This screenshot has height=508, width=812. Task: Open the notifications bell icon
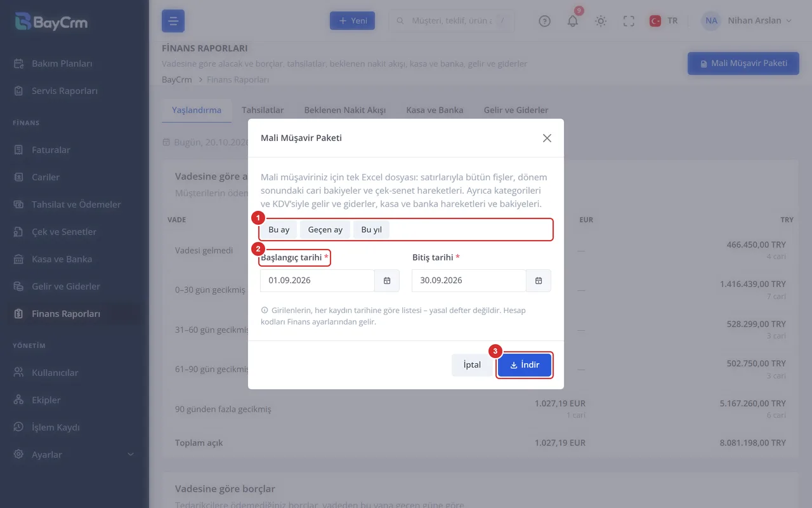(x=573, y=21)
